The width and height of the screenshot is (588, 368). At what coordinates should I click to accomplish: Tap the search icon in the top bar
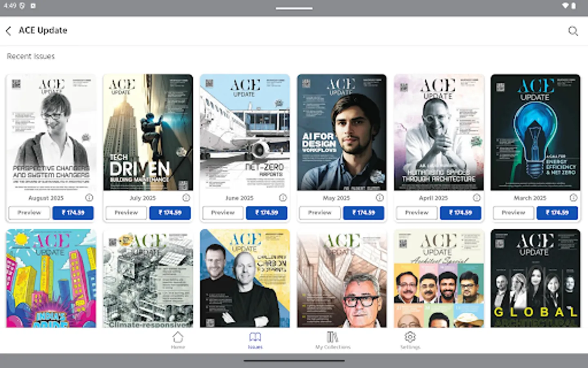point(573,31)
